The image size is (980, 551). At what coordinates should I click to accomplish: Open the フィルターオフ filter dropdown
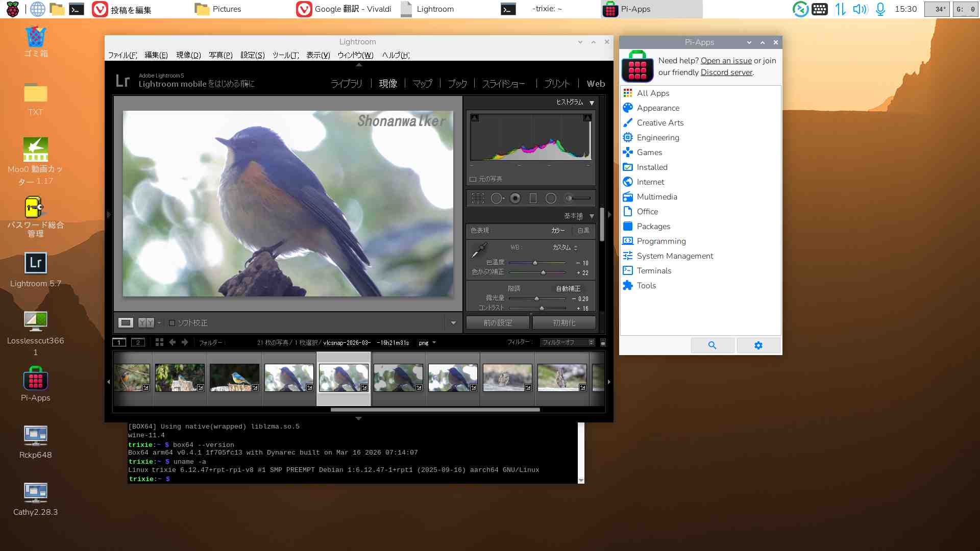(568, 342)
